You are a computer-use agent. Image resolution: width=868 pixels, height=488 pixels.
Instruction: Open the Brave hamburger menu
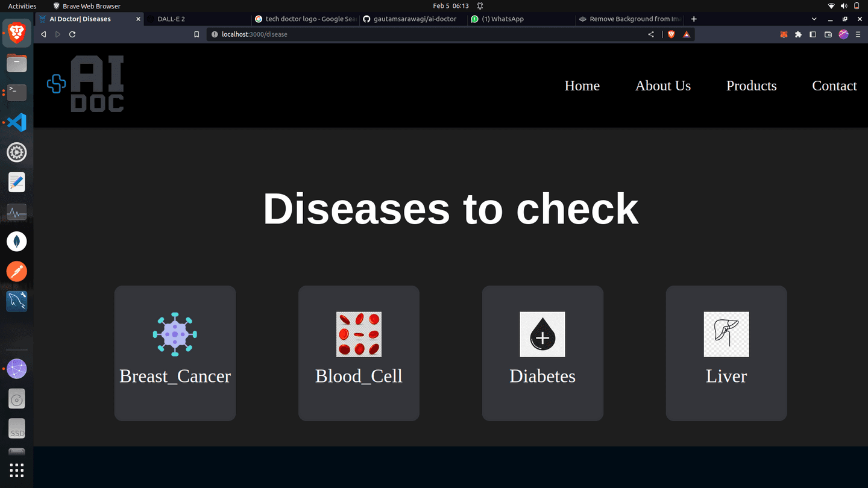(858, 34)
